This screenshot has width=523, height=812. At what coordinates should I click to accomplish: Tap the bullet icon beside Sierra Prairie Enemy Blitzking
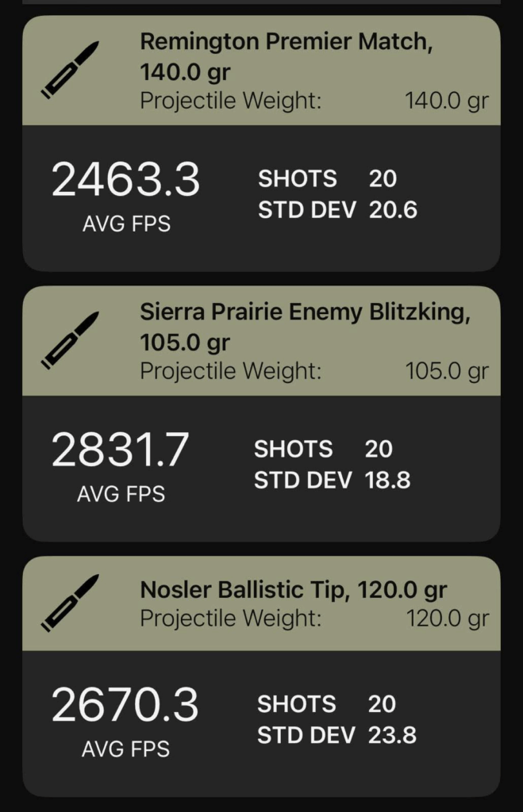pos(70,340)
